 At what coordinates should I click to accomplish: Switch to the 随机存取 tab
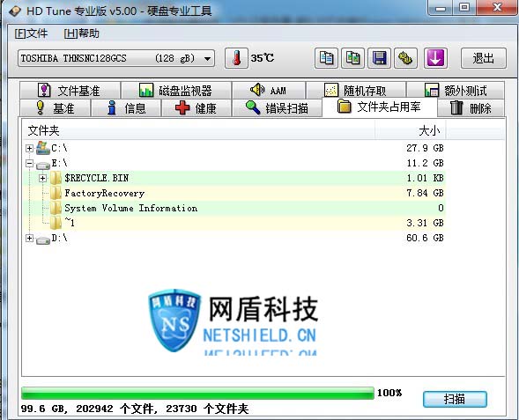356,91
